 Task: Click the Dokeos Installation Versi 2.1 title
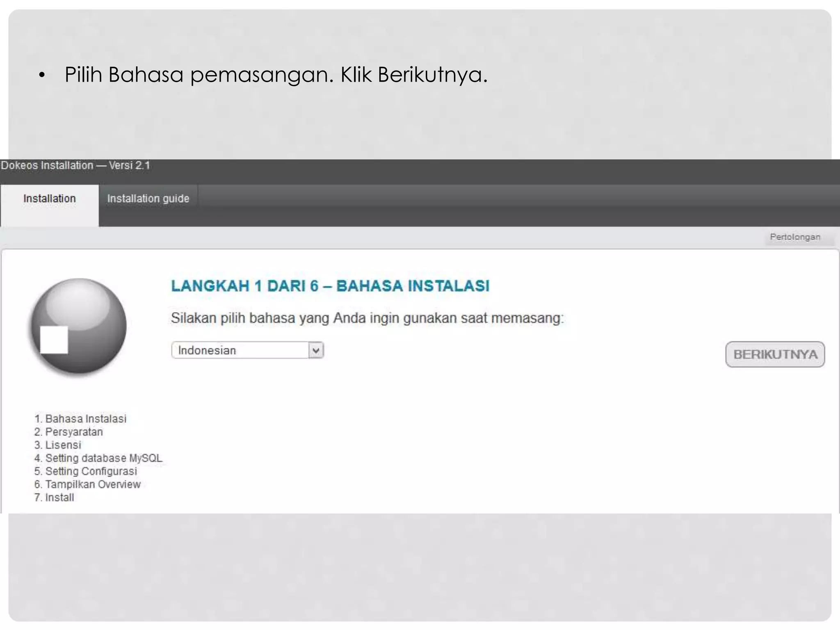tap(75, 166)
